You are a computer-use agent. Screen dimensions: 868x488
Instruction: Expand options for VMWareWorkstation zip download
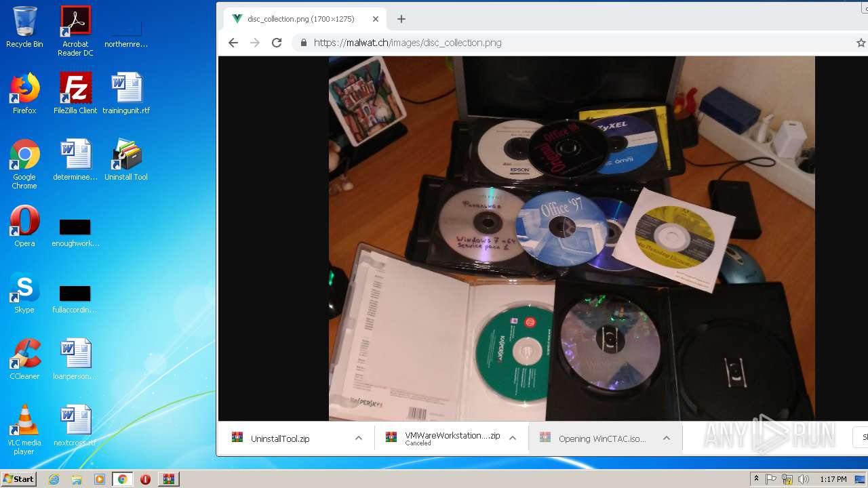click(513, 439)
